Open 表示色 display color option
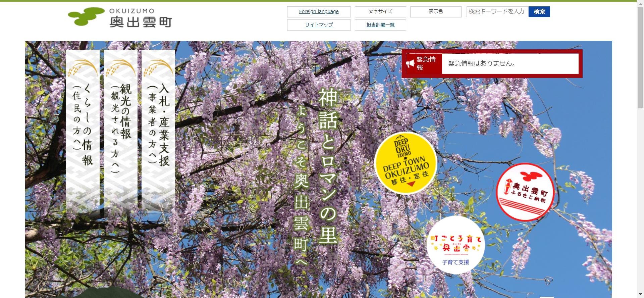 pos(436,12)
